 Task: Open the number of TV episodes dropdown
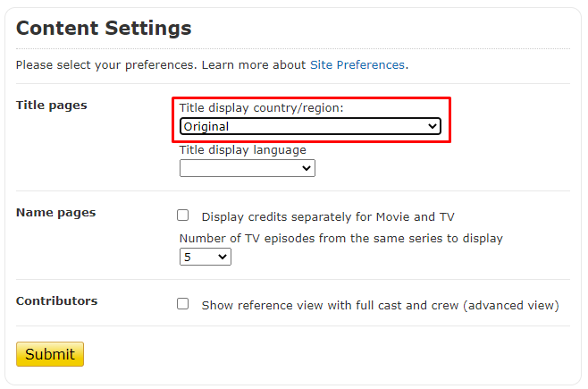tap(205, 257)
